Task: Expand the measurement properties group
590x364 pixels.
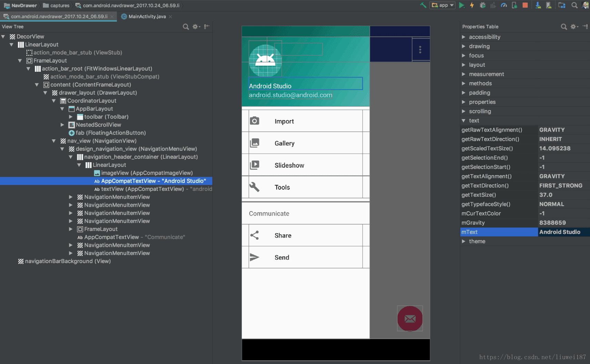Action: pyautogui.click(x=464, y=74)
